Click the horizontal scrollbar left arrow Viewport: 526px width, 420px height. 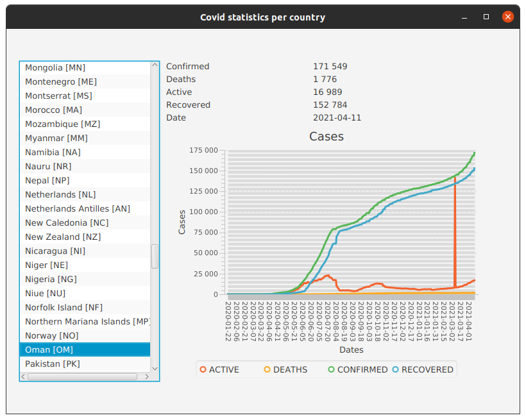point(22,377)
